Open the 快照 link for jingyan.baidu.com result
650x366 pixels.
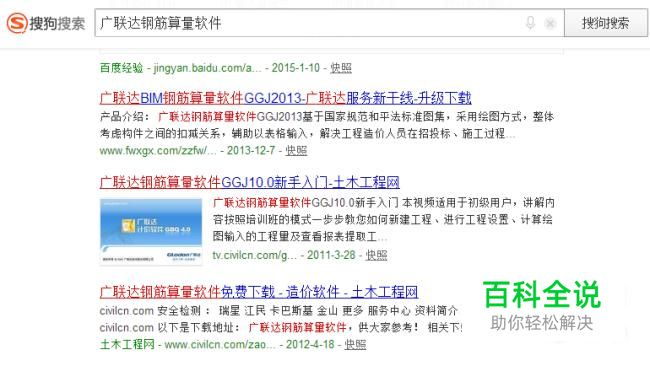341,68
